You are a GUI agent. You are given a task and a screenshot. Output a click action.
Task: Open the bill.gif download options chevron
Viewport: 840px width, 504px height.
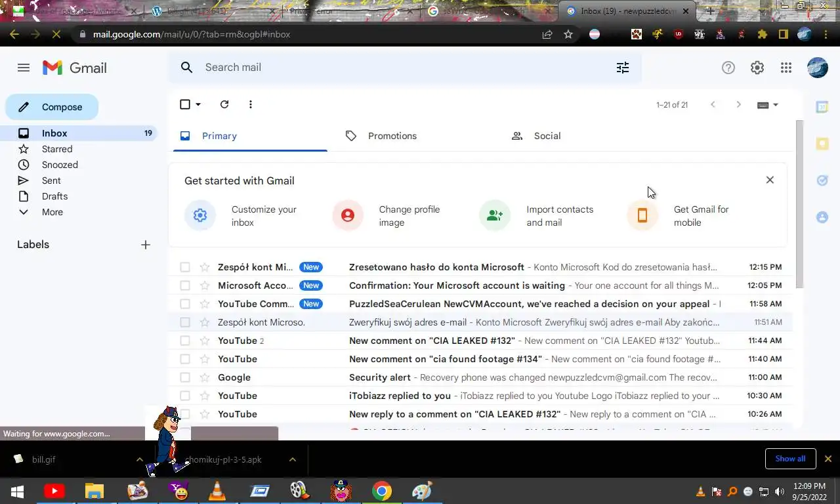[x=140, y=459]
